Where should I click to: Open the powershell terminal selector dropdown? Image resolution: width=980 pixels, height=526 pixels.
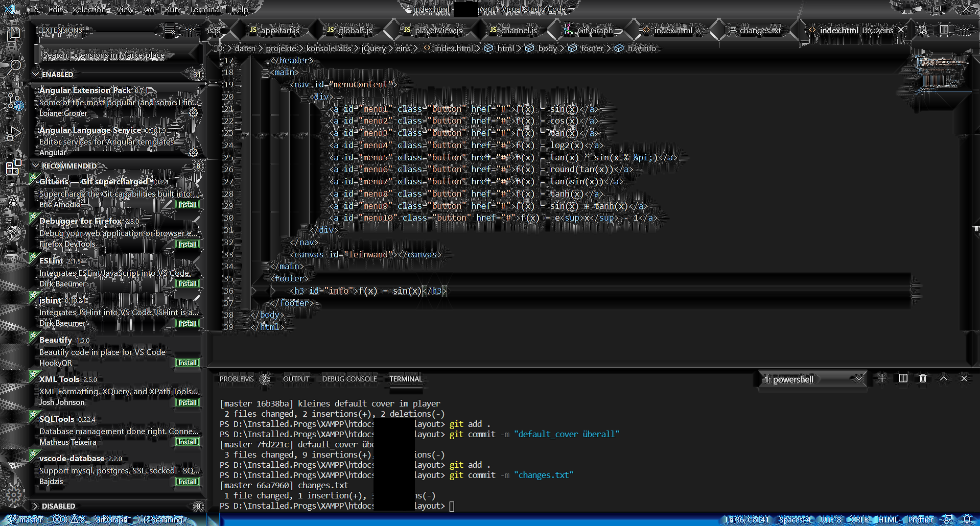tap(811, 379)
